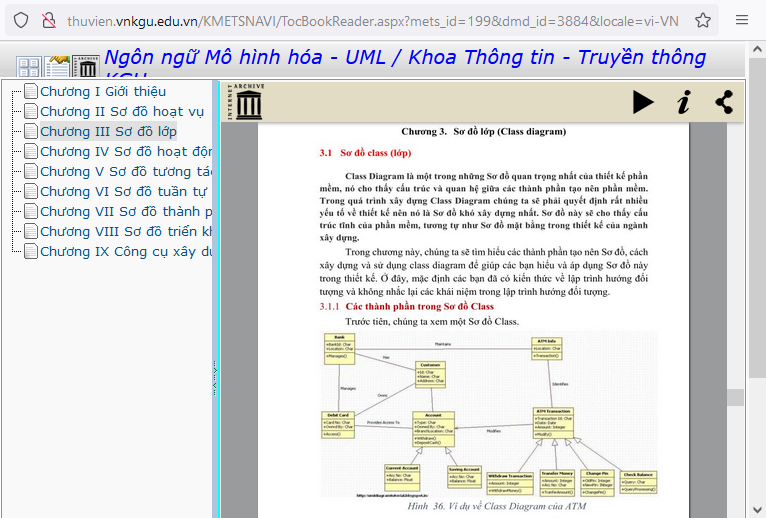
Task: Click the ATM class diagram image
Action: pos(488,415)
